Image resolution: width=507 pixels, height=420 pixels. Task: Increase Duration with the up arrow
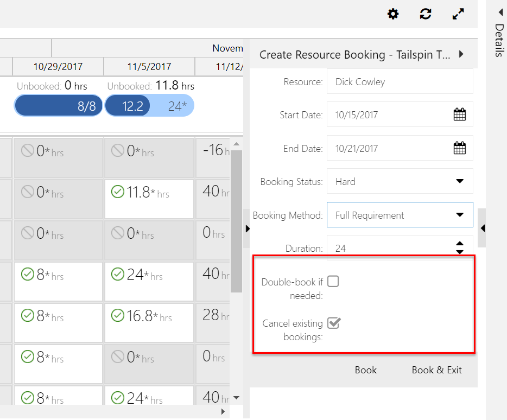point(459,244)
